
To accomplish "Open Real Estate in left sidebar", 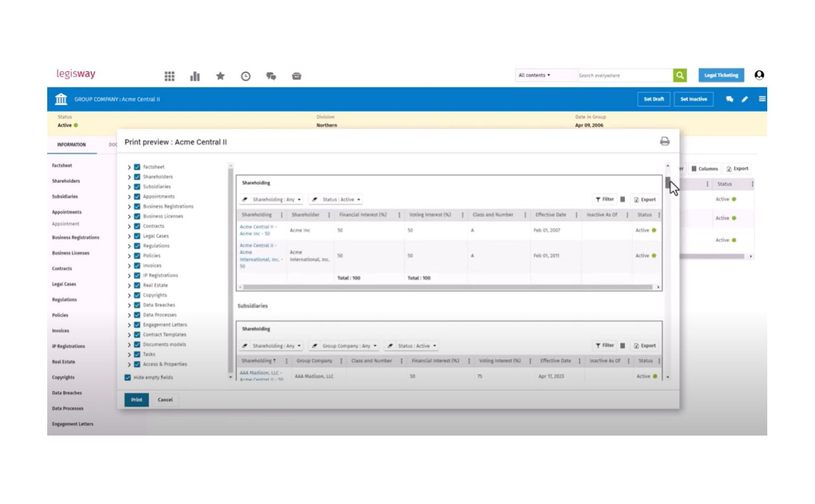I will 63,362.
